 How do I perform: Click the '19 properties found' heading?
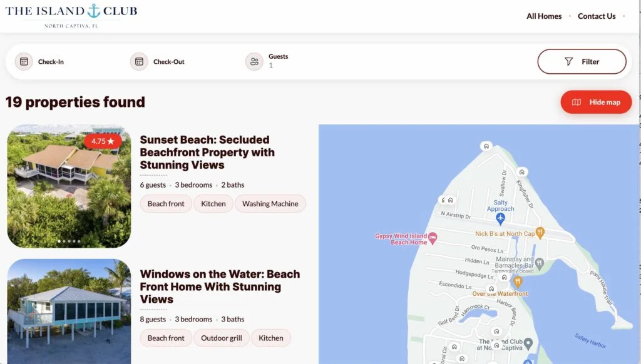[x=75, y=102]
